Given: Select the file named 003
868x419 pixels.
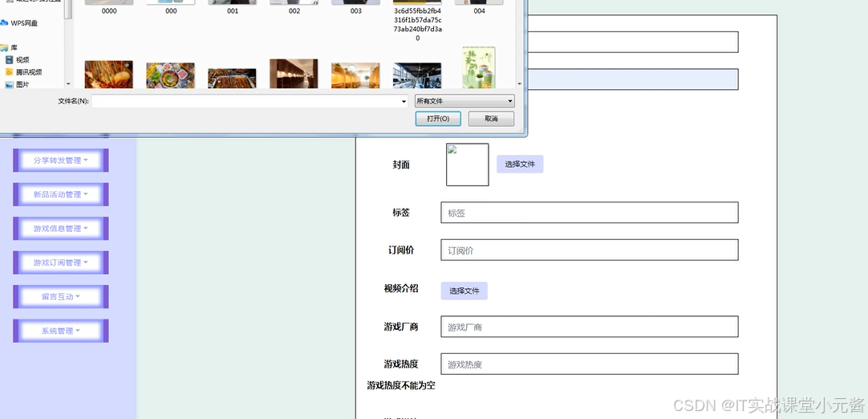Looking at the screenshot, I should 356,7.
